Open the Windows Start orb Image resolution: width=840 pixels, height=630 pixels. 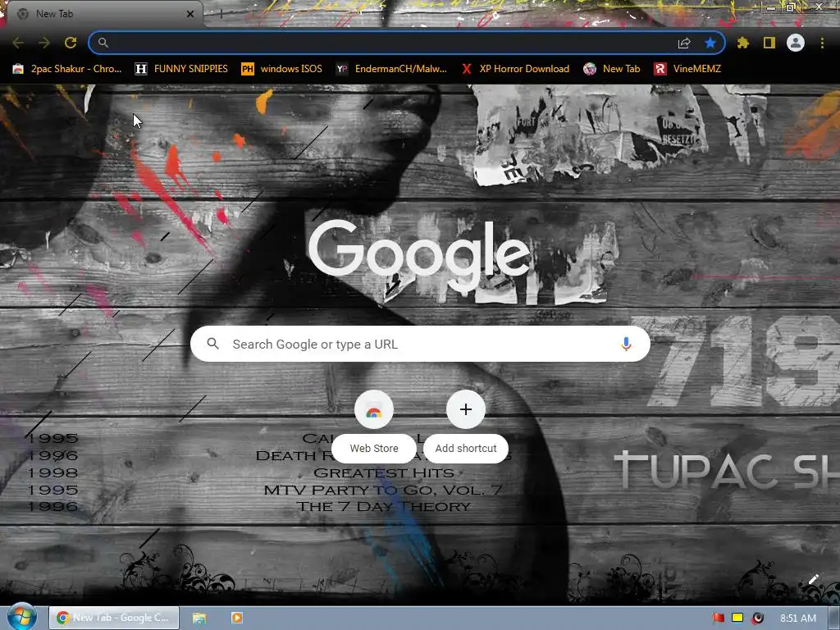21,617
